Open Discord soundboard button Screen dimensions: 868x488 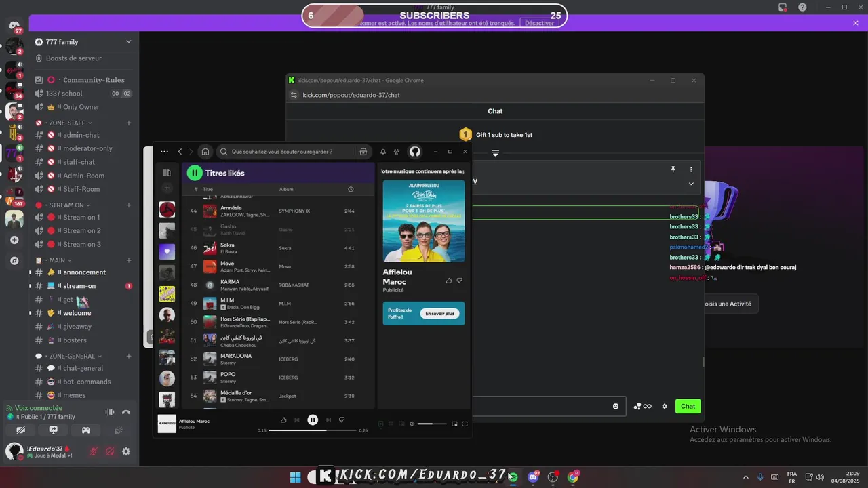pos(119,430)
